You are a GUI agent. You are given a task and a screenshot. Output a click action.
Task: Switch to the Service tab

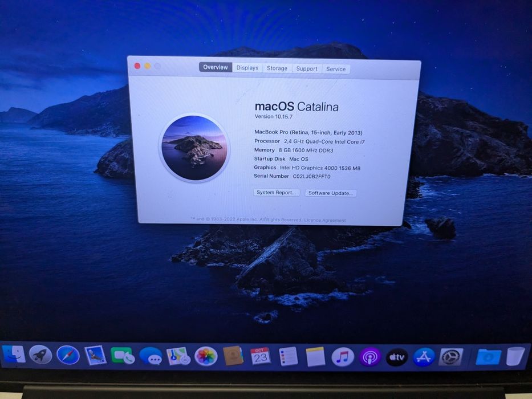336,69
